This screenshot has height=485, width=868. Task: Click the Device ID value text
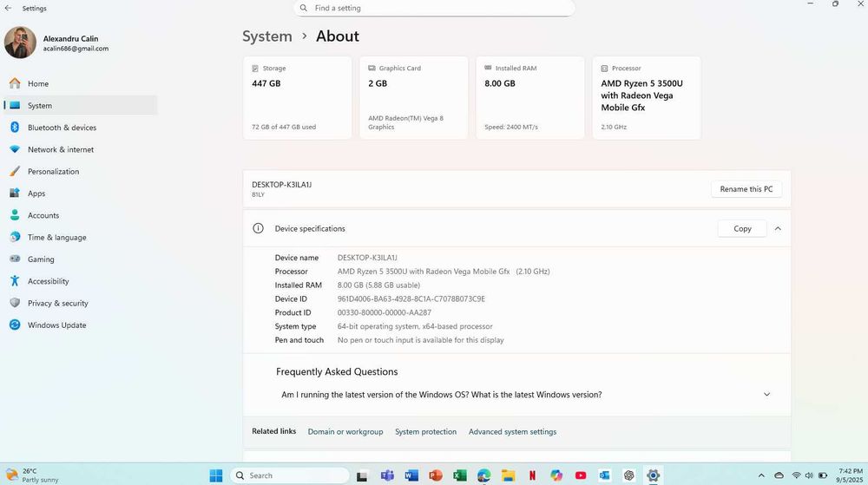tap(411, 298)
